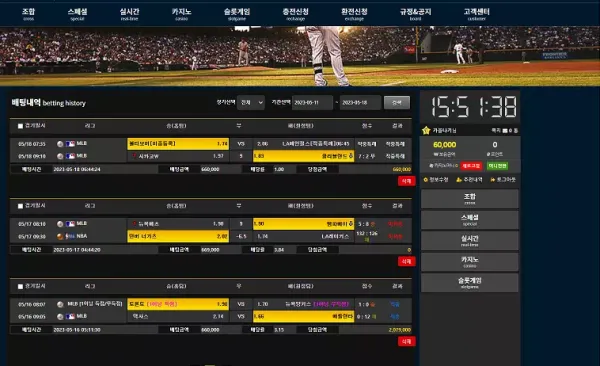Click the NBA basketball icon in 05/17 bet
The height and width of the screenshot is (366, 600).
tap(60, 237)
